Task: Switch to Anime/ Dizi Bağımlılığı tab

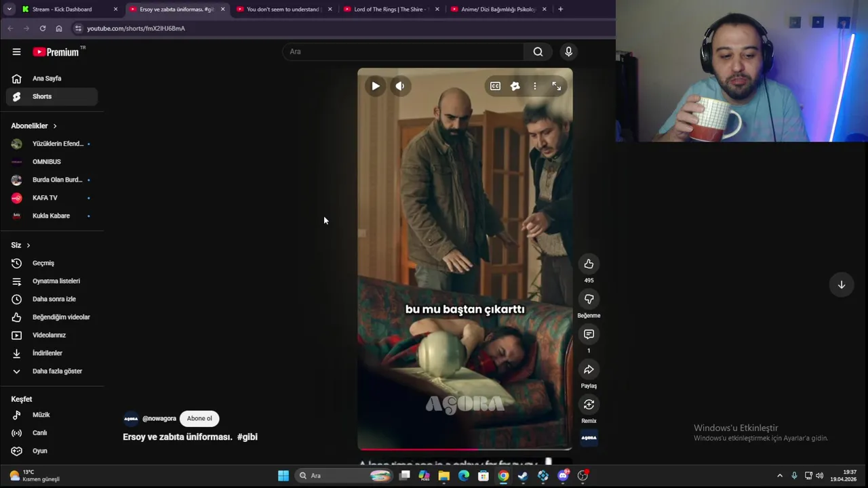Action: [498, 9]
